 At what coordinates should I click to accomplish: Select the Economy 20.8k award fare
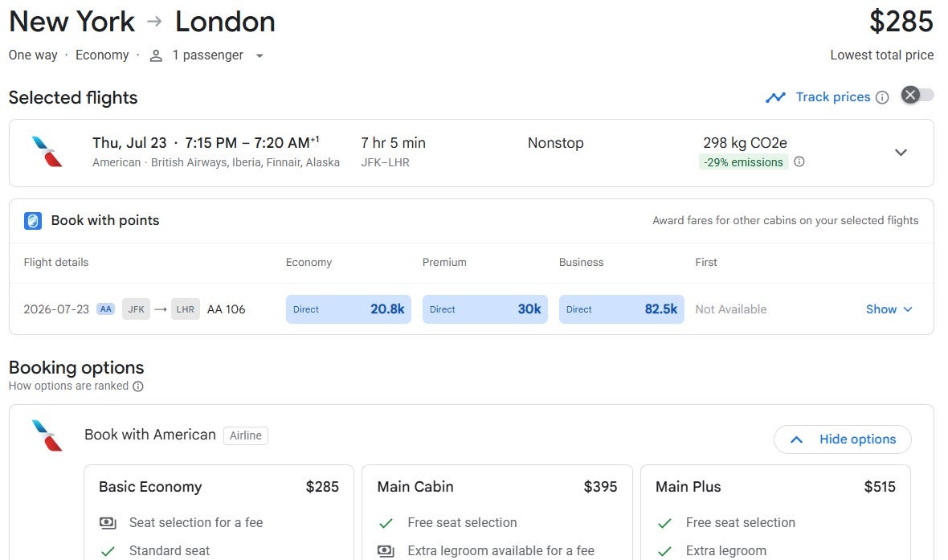[348, 309]
